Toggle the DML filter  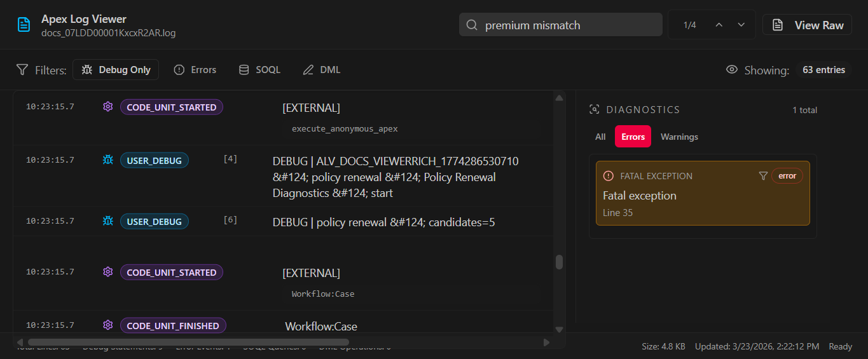tap(322, 70)
